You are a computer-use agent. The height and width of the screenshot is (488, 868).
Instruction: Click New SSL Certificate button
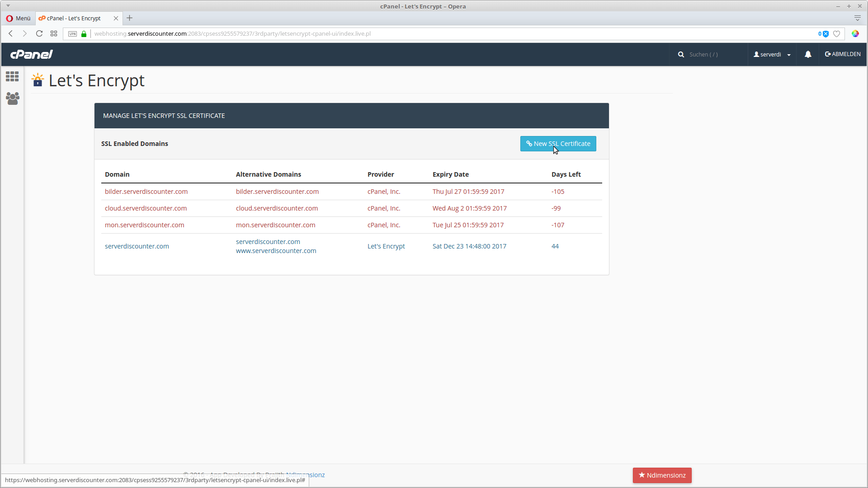coord(558,144)
